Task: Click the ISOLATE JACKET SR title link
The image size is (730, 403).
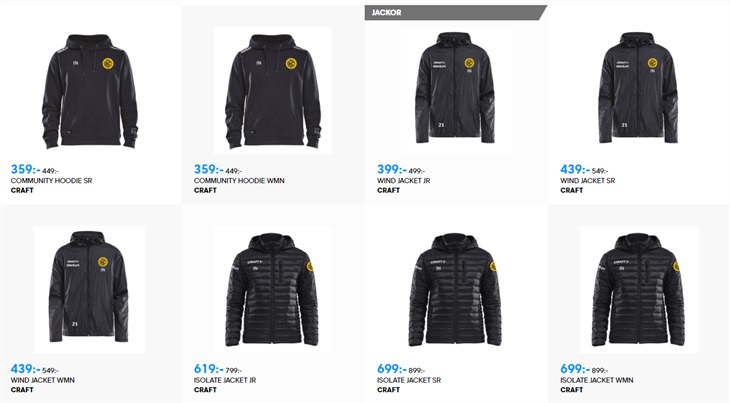Action: [x=409, y=380]
